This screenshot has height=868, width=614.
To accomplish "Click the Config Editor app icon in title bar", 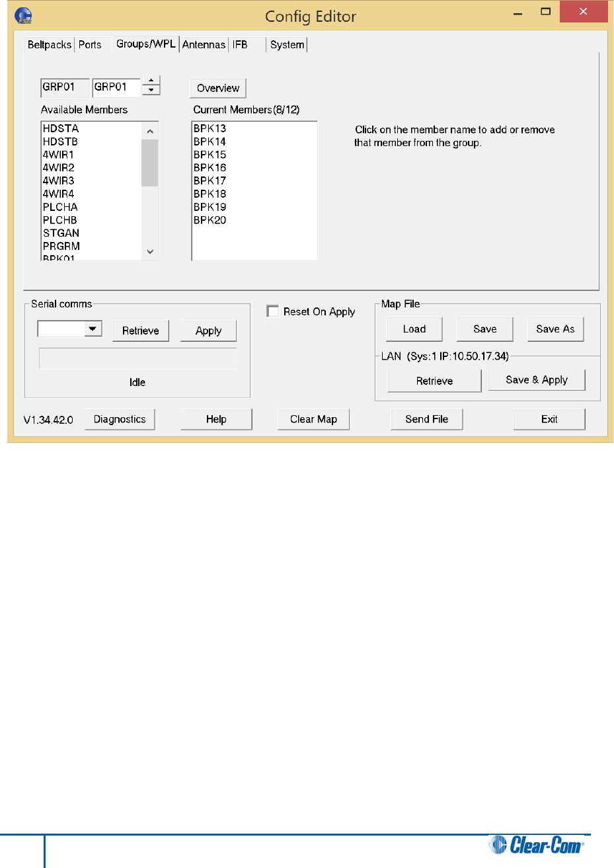I will 23,15.
